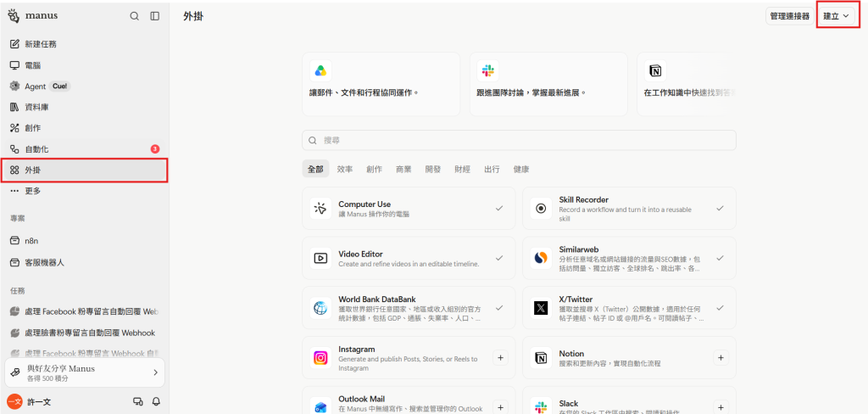868x414 pixels.
Task: Open 電腦 in the sidebar
Action: point(84,65)
